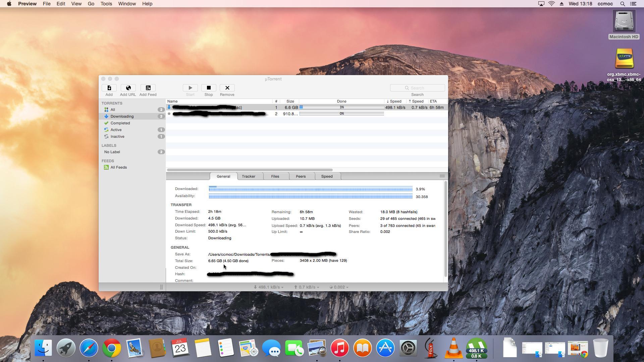Click the Total Size value 6.65 GB

pyautogui.click(x=228, y=261)
